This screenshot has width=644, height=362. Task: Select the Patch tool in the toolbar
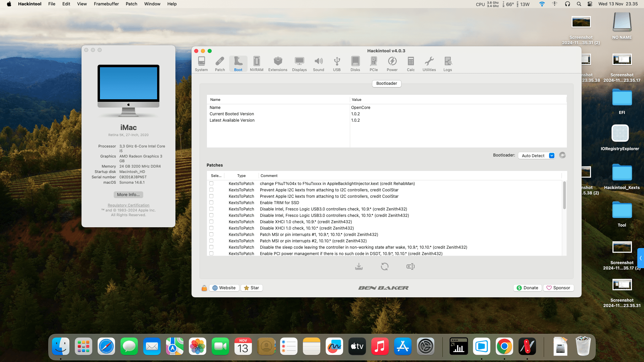point(220,64)
